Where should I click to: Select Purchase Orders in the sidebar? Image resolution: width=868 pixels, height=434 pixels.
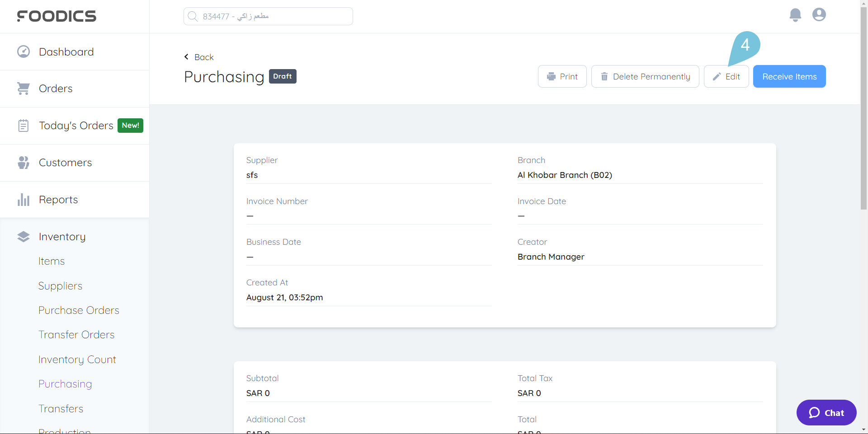[79, 310]
